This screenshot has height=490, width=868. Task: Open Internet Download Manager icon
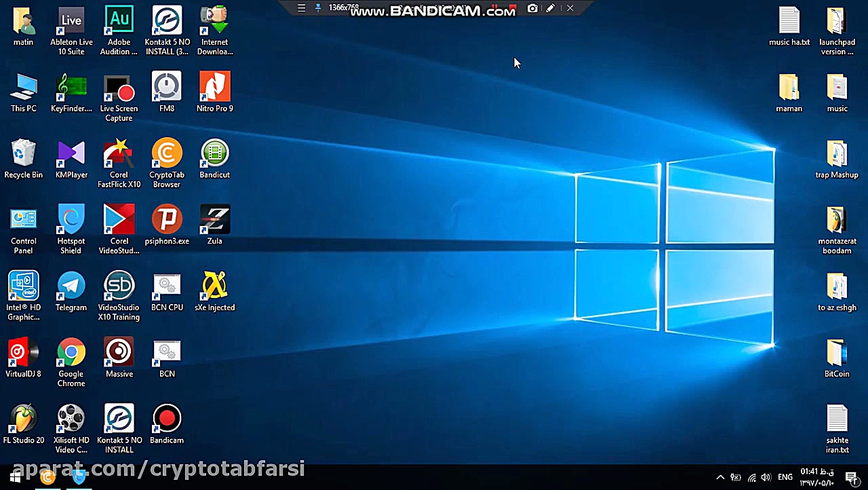pos(215,31)
